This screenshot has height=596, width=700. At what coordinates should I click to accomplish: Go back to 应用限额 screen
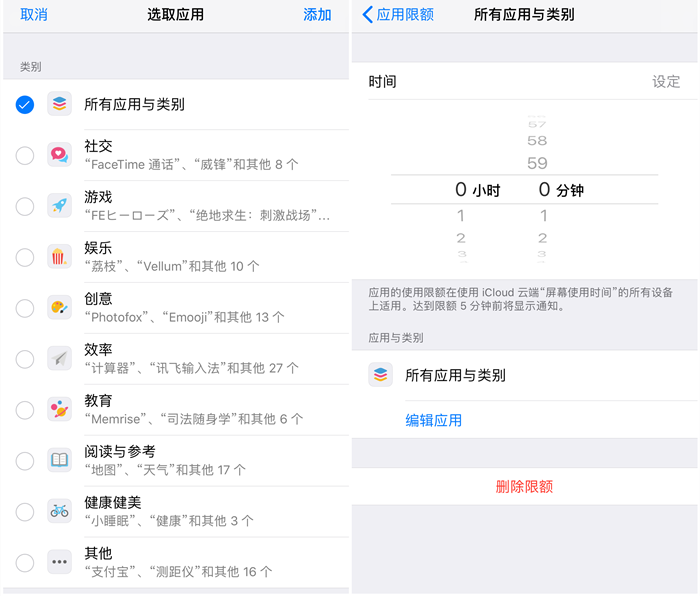398,15
